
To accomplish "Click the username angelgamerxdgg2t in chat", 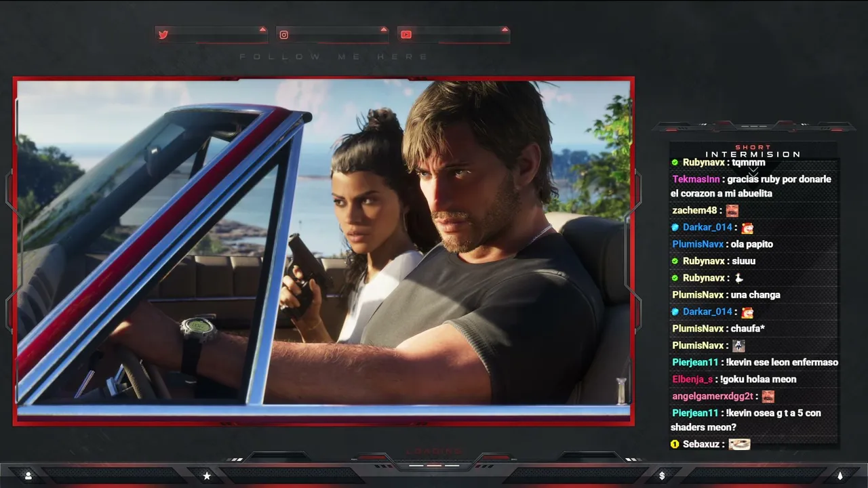I will pos(713,396).
